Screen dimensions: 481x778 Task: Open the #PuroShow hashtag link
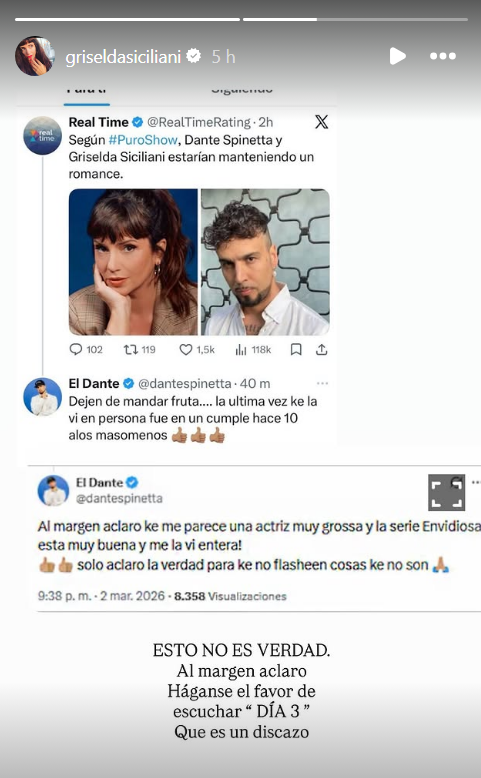click(x=143, y=140)
